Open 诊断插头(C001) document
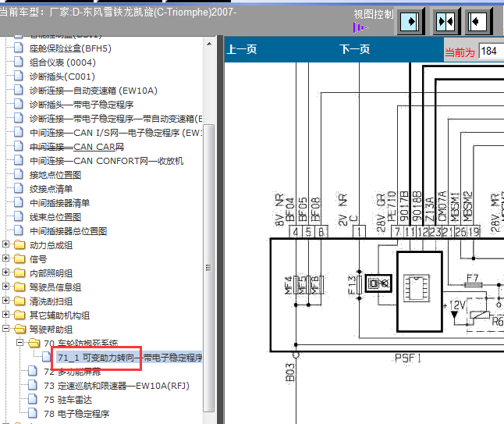The image size is (504, 424). pos(62,77)
